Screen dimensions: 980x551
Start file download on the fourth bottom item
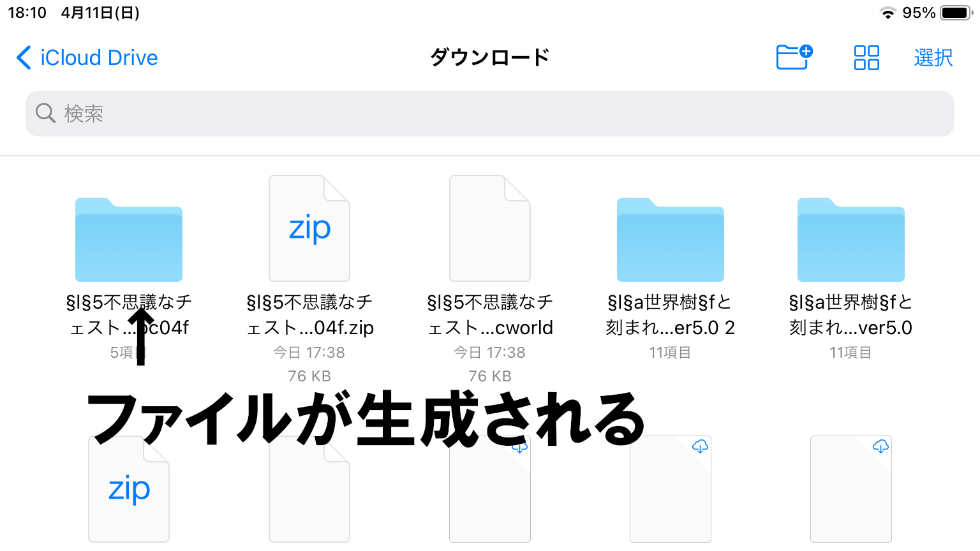coord(700,447)
